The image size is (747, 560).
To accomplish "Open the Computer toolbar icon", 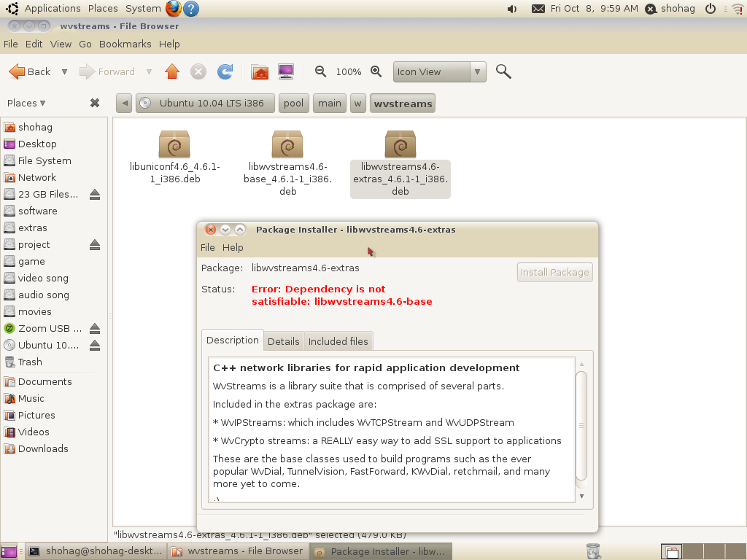I will click(286, 72).
